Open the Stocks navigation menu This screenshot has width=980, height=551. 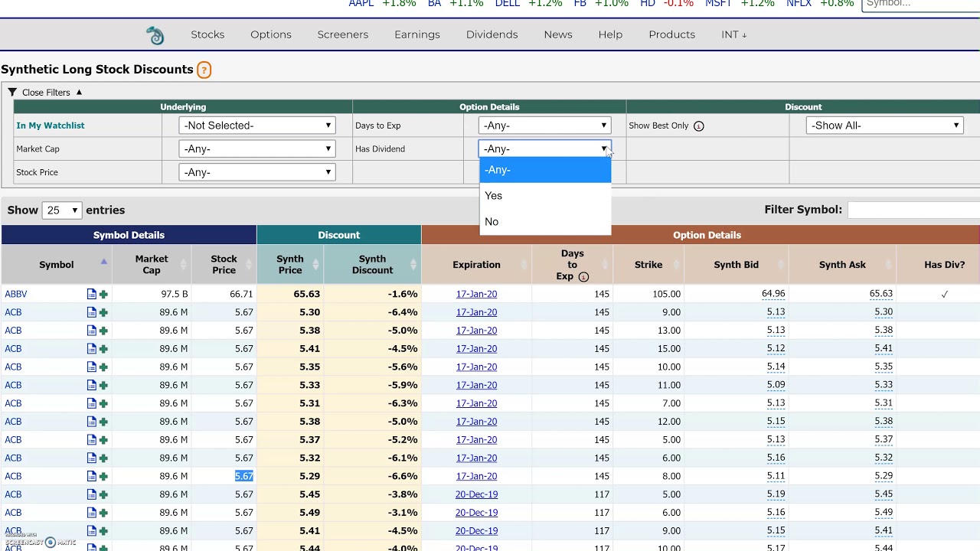207,34
